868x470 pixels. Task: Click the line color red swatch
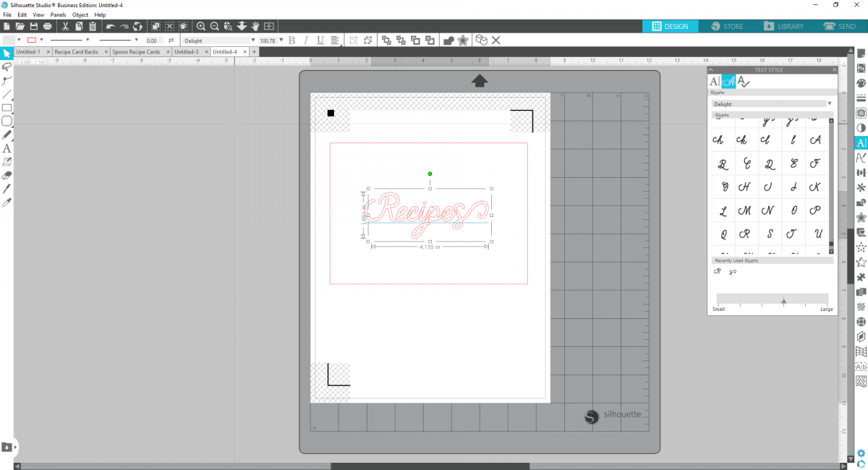32,40
